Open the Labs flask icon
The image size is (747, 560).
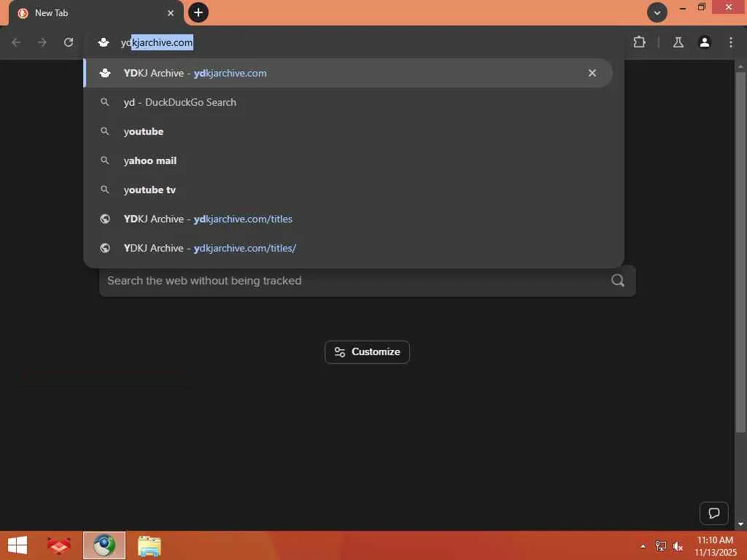(x=678, y=42)
